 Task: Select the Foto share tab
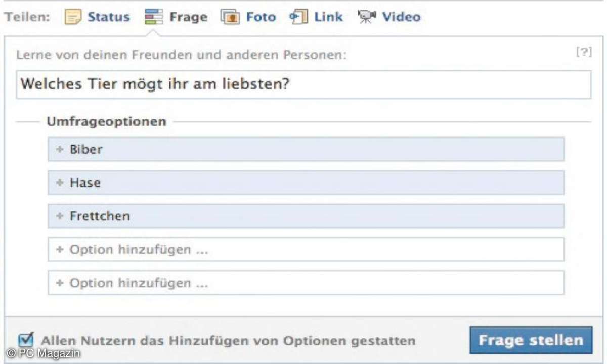point(261,17)
